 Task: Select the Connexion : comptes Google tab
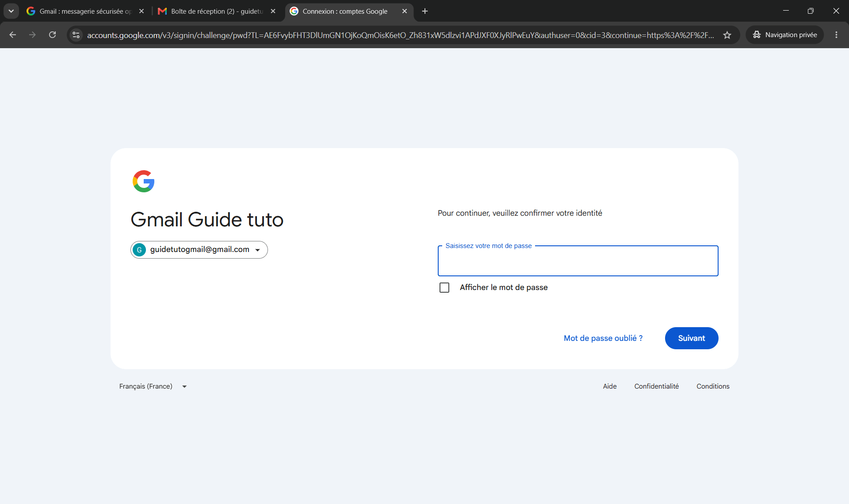pyautogui.click(x=349, y=11)
